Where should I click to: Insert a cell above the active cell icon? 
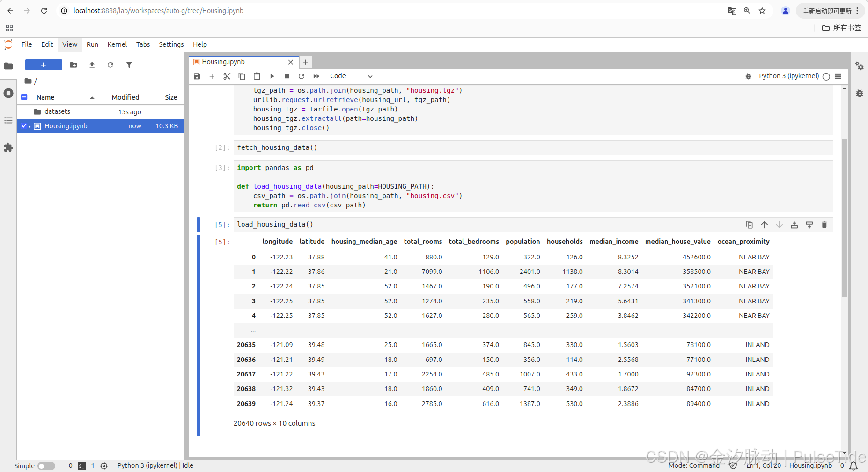(x=794, y=225)
